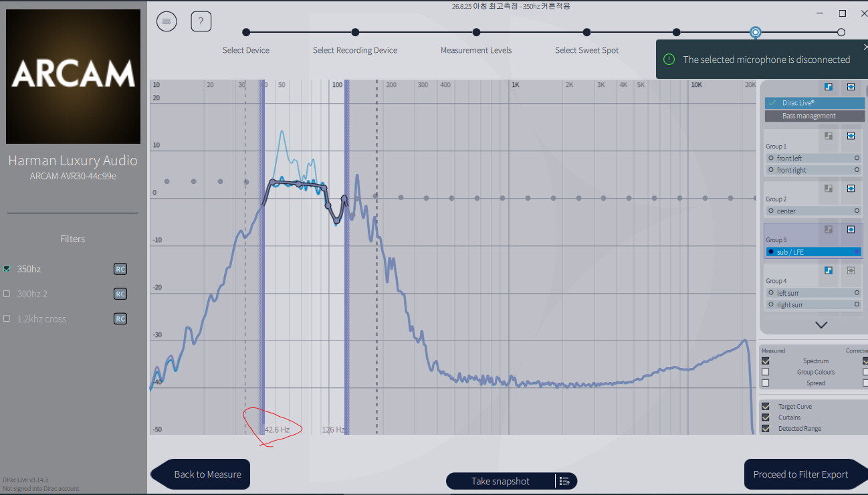Click Proceed to Filter Export button
The width and height of the screenshot is (868, 495).
(805, 474)
